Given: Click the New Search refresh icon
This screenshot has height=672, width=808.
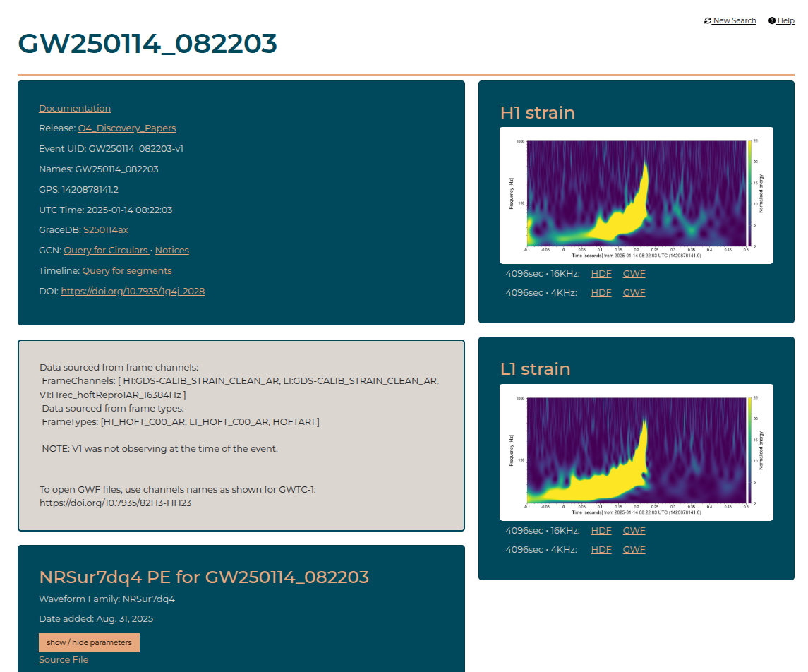Looking at the screenshot, I should 708,21.
